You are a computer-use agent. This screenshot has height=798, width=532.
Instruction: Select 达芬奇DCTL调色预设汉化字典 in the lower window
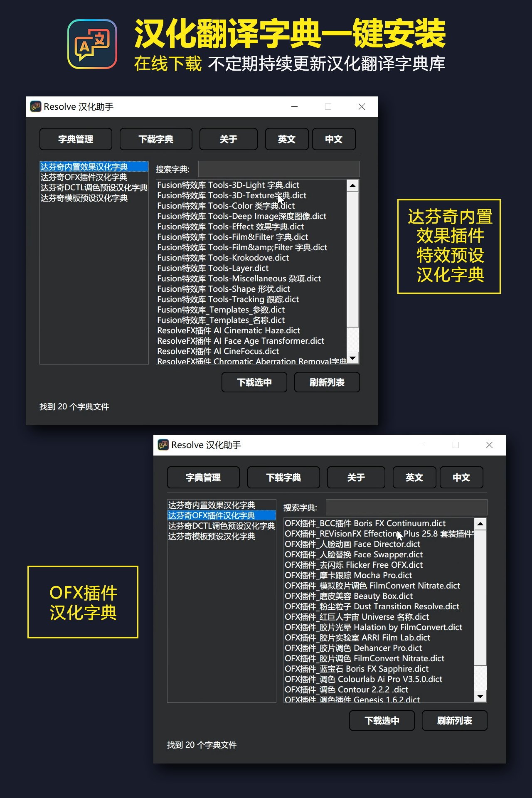(222, 526)
